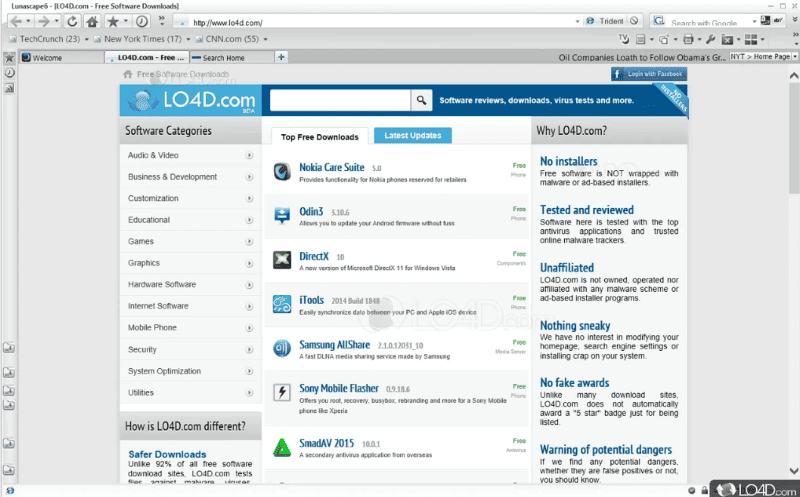Click the LO4D.com site search field

pyautogui.click(x=340, y=100)
